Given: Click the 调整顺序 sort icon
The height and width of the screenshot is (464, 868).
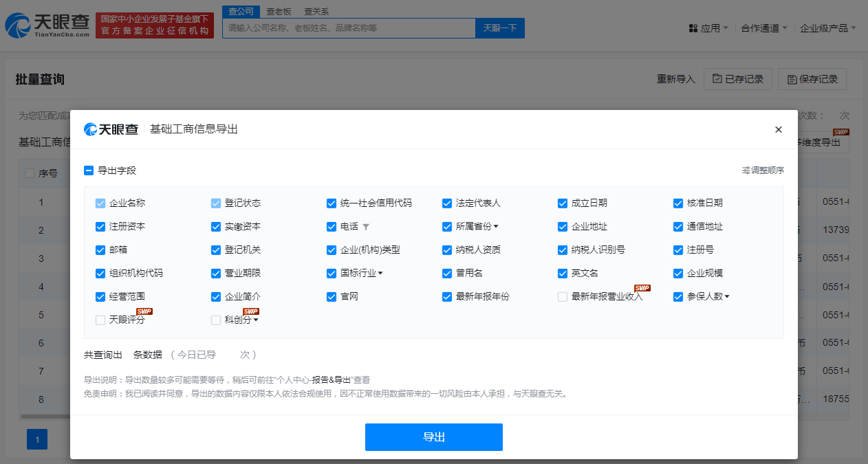Looking at the screenshot, I should pos(746,170).
